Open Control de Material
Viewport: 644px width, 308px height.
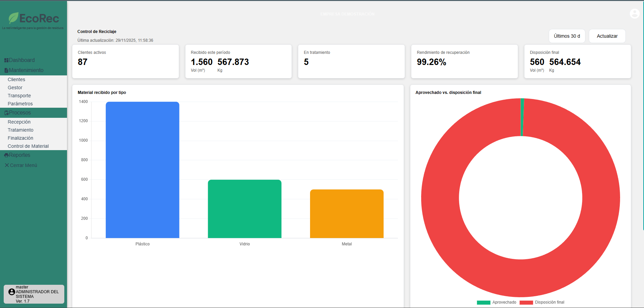point(28,146)
